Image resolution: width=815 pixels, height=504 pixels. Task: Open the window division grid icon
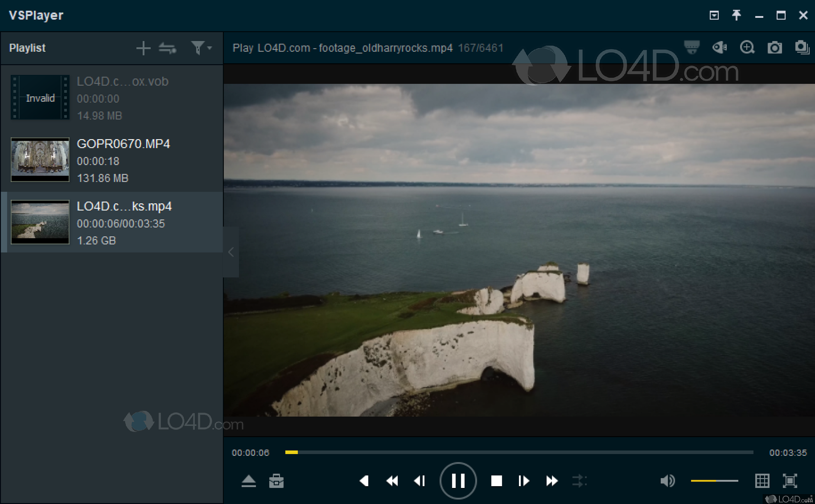click(762, 481)
